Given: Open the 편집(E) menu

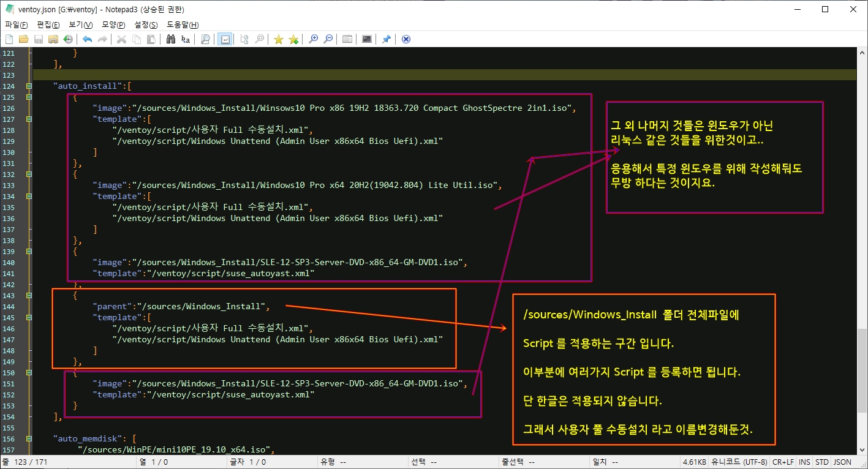Looking at the screenshot, I should coord(48,25).
